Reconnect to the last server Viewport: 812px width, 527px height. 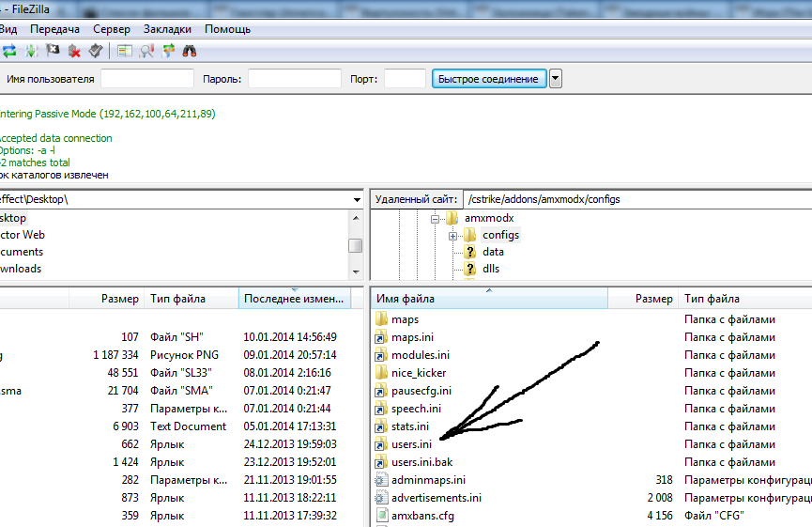[x=96, y=51]
